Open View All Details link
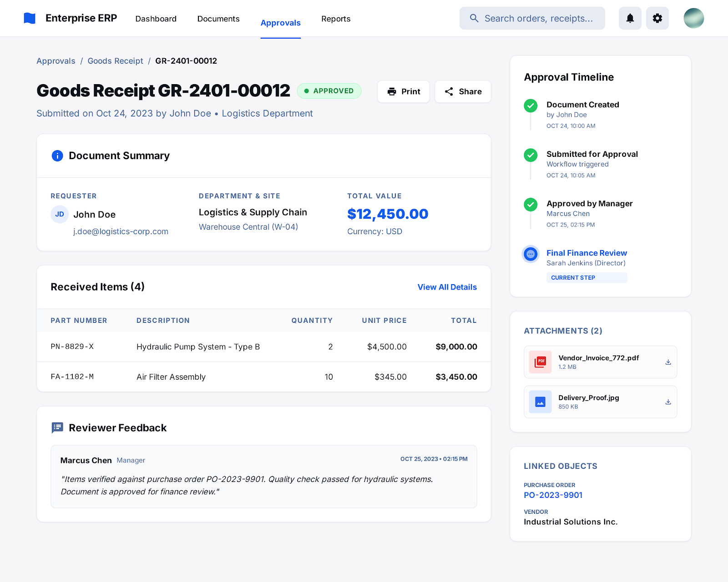The width and height of the screenshot is (728, 582). [447, 287]
